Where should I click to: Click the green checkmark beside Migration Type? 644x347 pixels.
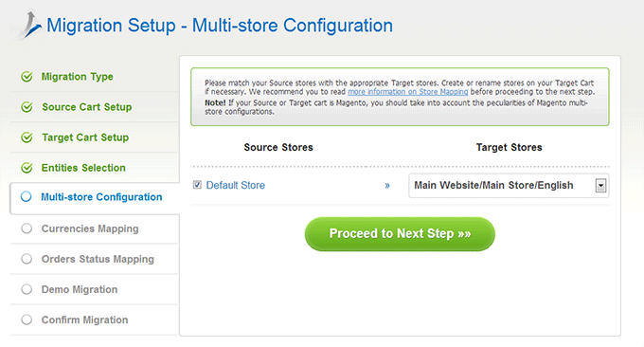(x=27, y=77)
